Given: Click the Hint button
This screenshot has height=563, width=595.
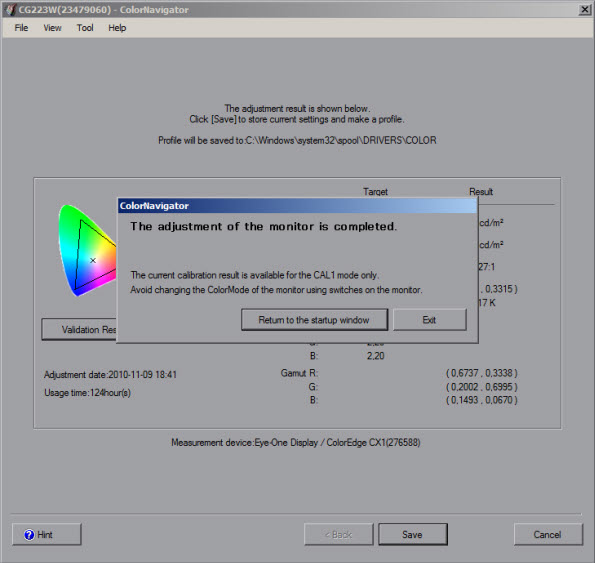Looking at the screenshot, I should click(x=46, y=534).
